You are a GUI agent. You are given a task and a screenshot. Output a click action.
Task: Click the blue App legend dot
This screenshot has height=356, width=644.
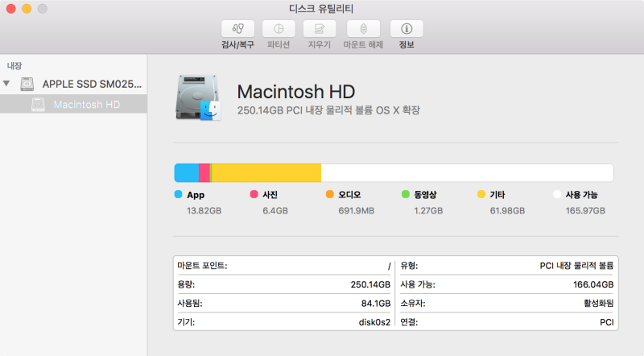click(x=178, y=195)
